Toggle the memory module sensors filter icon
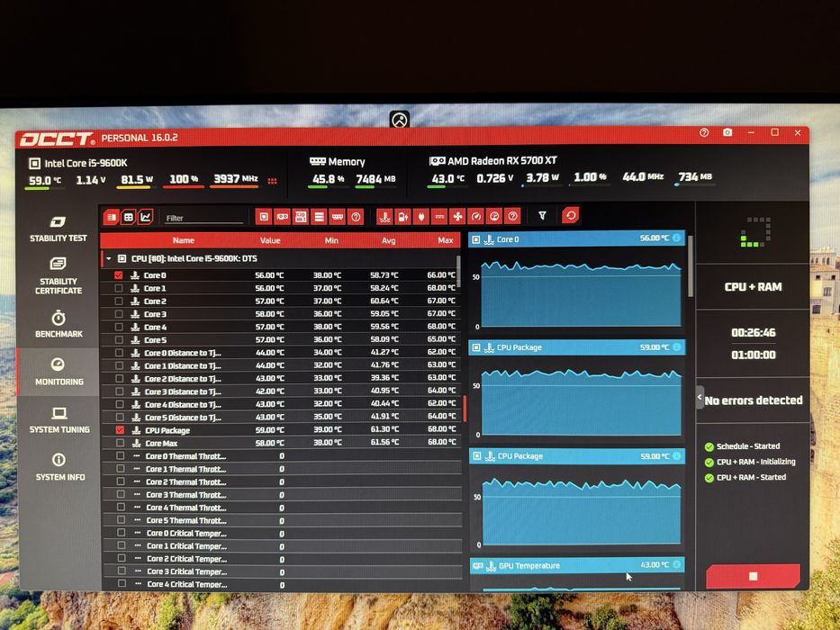840x630 pixels. [338, 216]
